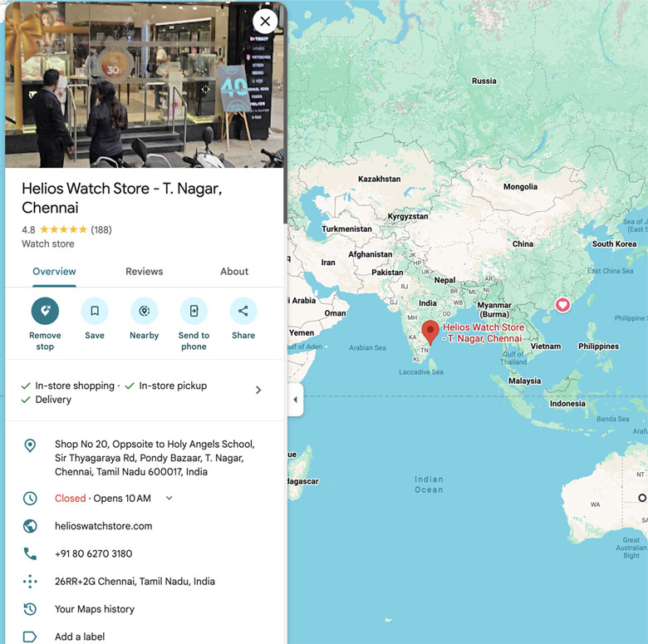Image resolution: width=648 pixels, height=644 pixels.
Task: Click the Add a label tag icon
Action: point(30,637)
